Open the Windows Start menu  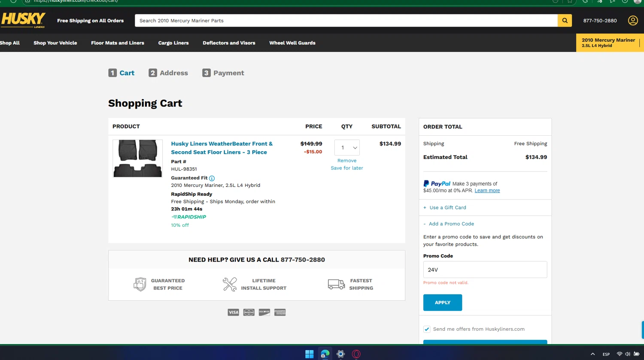click(x=309, y=354)
